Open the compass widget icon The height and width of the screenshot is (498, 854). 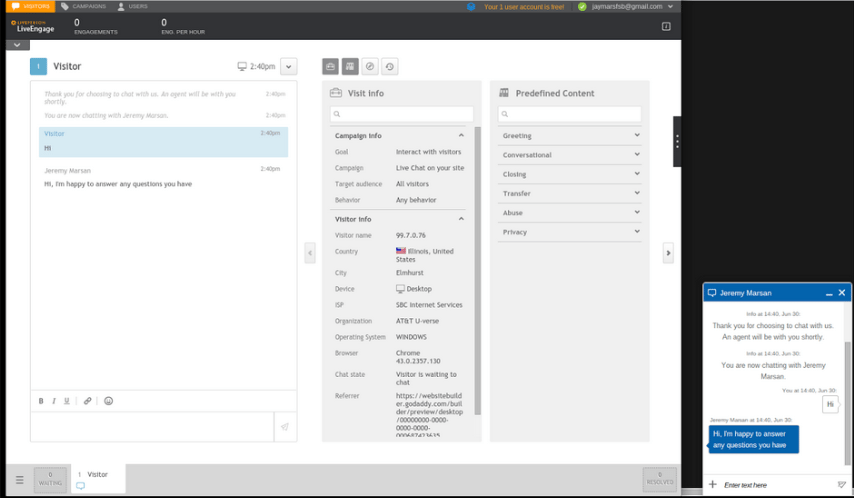pos(370,66)
